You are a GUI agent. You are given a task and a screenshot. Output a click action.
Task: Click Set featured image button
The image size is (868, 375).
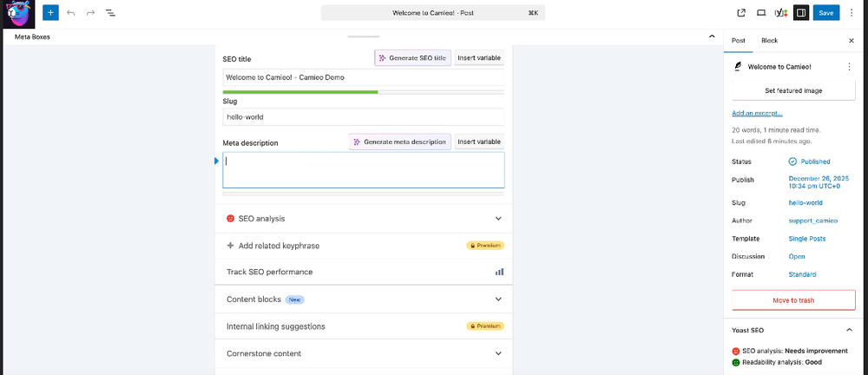pyautogui.click(x=793, y=90)
